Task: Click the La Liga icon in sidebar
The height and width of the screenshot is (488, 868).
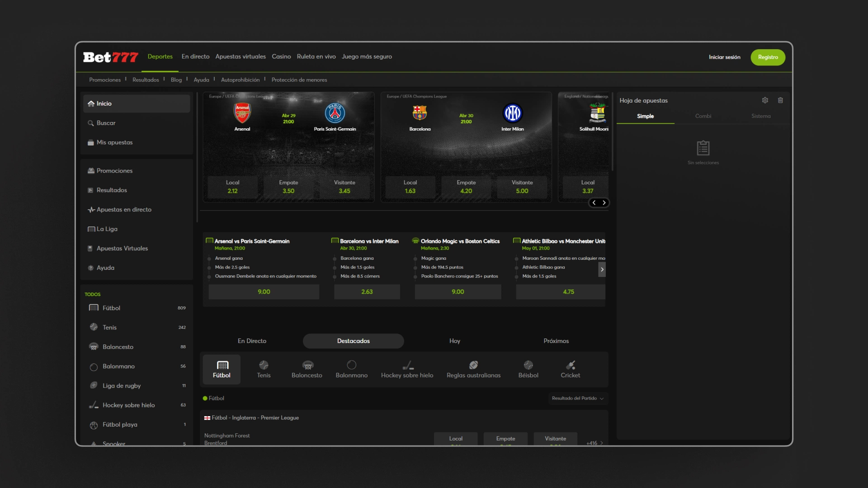Action: pyautogui.click(x=91, y=229)
